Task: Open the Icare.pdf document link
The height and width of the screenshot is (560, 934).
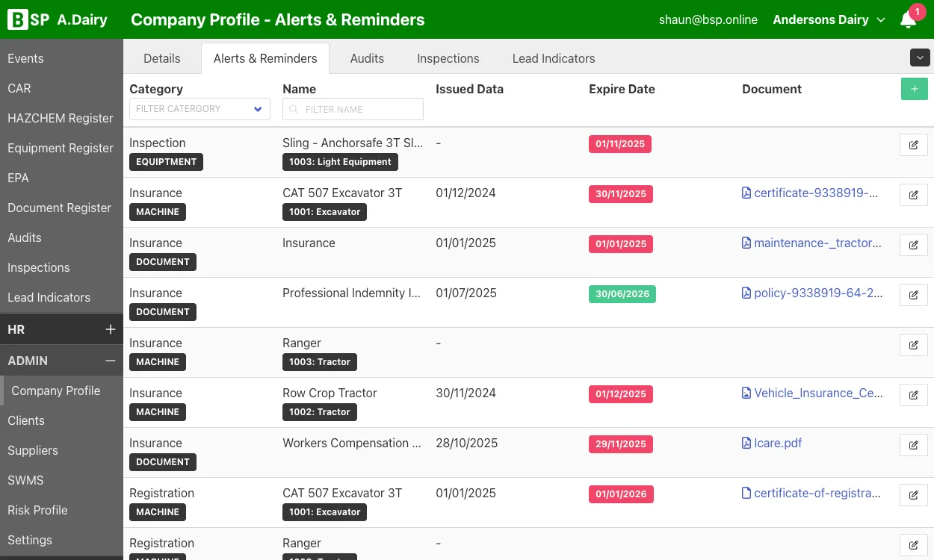Action: point(772,443)
